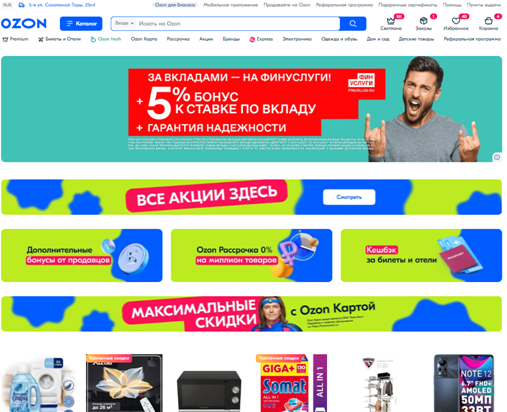Viewport: 507px width, 412px height.
Task: Click the OZON logo
Action: pyautogui.click(x=24, y=23)
